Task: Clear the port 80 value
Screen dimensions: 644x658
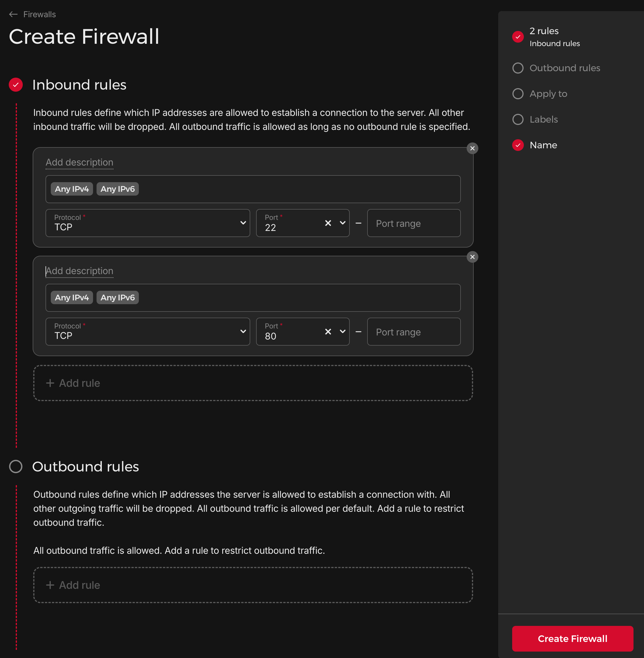Action: click(328, 332)
